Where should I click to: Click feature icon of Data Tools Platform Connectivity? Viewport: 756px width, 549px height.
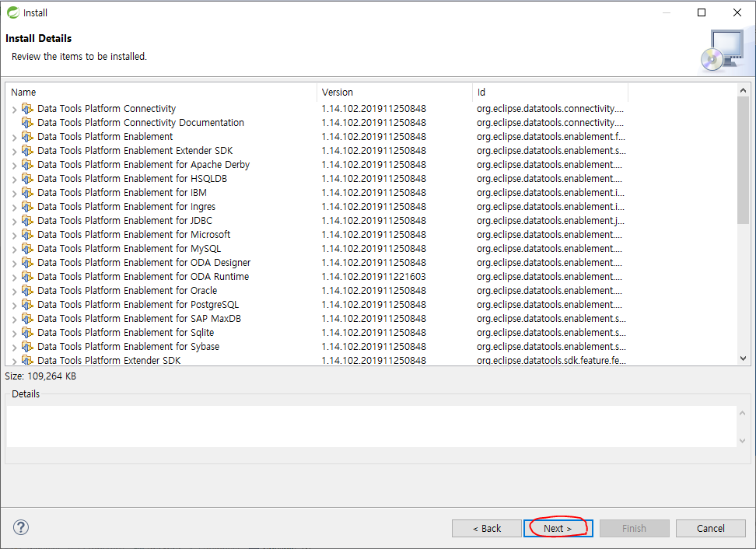tap(27, 108)
